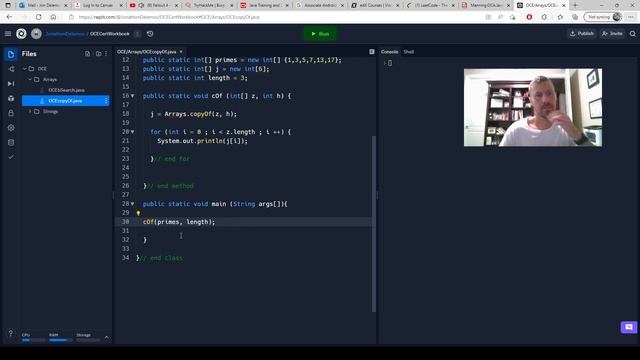Image resolution: width=640 pixels, height=360 pixels.
Task: Open three-dot menu on OCEcopyOf.java row
Action: pyautogui.click(x=106, y=101)
